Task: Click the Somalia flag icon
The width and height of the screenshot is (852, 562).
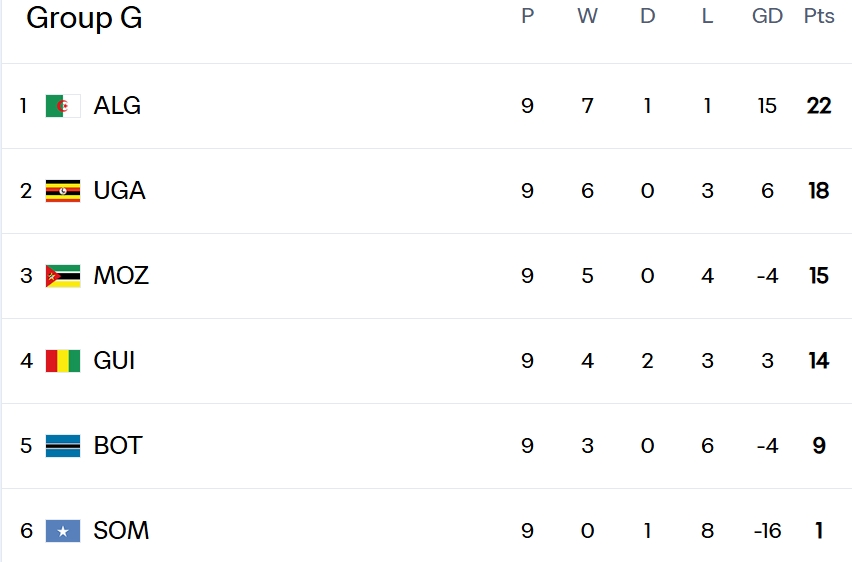Action: tap(63, 531)
